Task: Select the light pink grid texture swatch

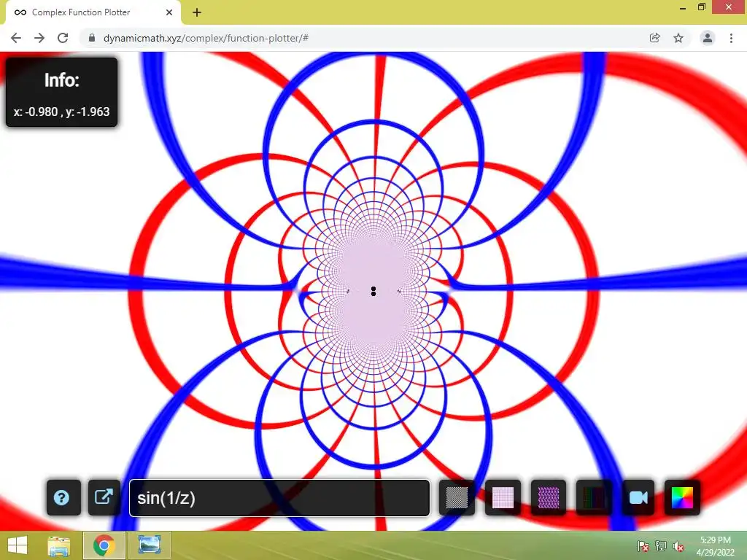Action: tap(503, 497)
